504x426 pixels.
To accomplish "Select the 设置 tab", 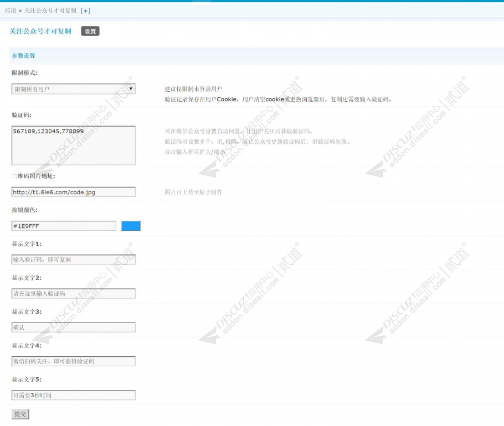I will point(90,31).
